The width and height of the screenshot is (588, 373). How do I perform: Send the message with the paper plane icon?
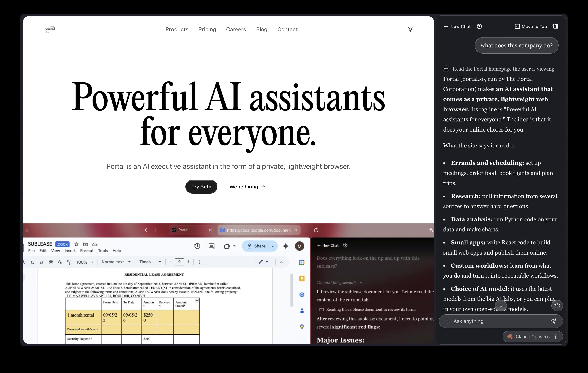click(553, 321)
